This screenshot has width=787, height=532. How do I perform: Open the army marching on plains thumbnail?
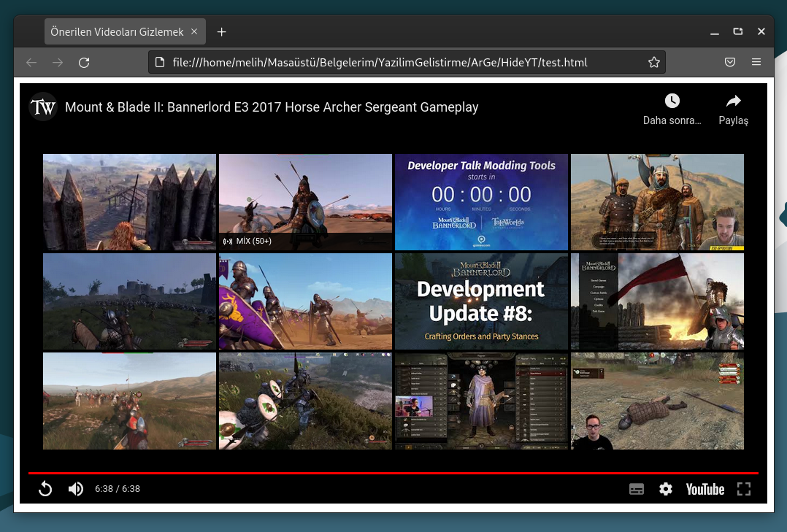tap(129, 401)
